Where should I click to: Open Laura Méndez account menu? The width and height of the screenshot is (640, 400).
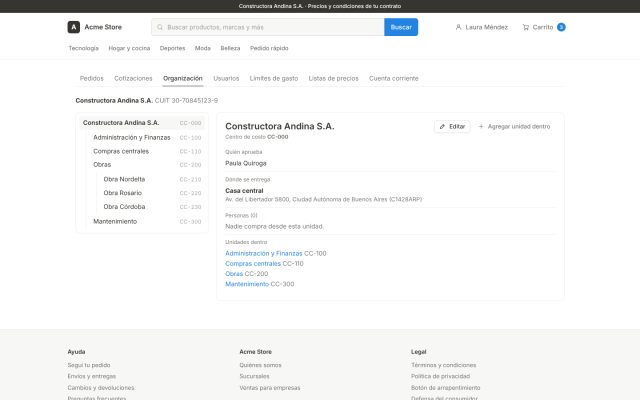(482, 27)
